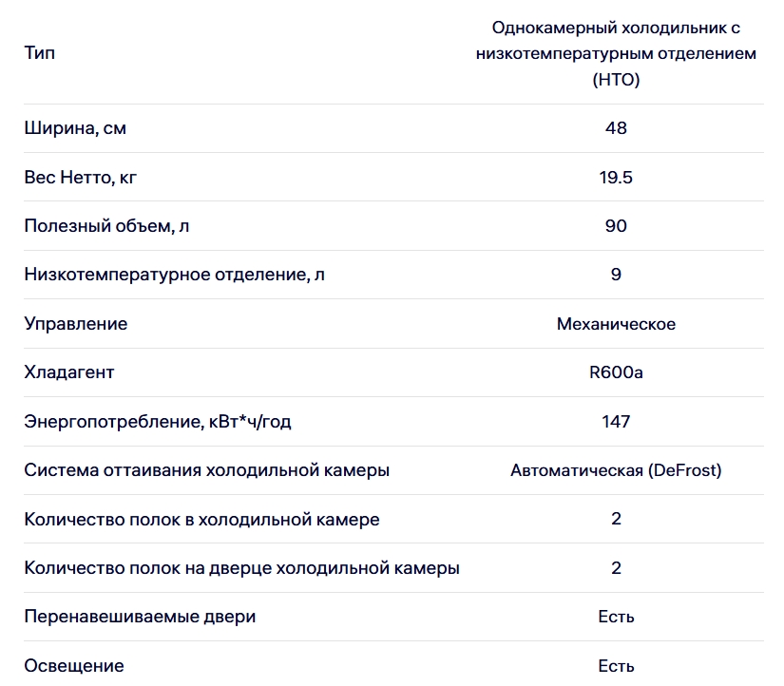Click 'Энергопотребление, кВт*ч/год' label

click(x=158, y=422)
